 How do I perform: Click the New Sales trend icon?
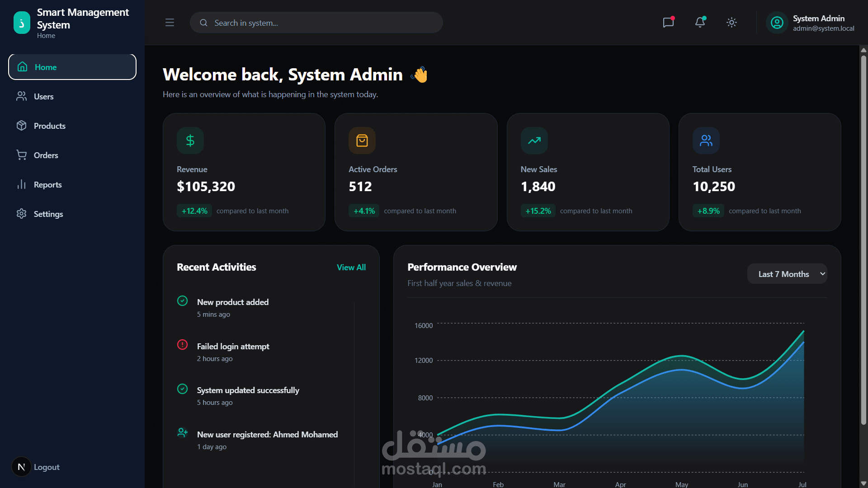click(x=534, y=141)
